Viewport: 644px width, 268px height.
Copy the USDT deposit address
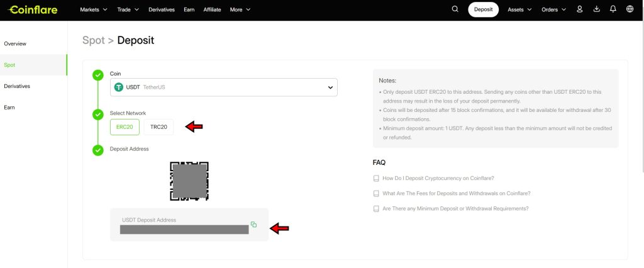(253, 225)
